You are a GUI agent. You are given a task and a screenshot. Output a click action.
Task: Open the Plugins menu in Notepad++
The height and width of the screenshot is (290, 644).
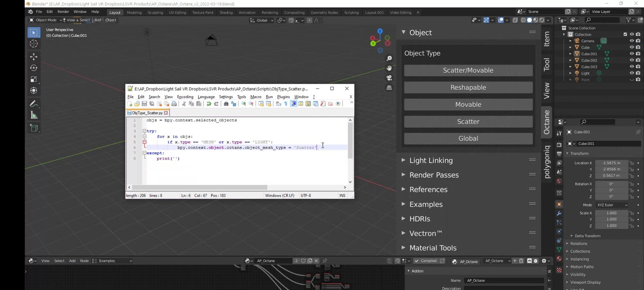pos(283,97)
